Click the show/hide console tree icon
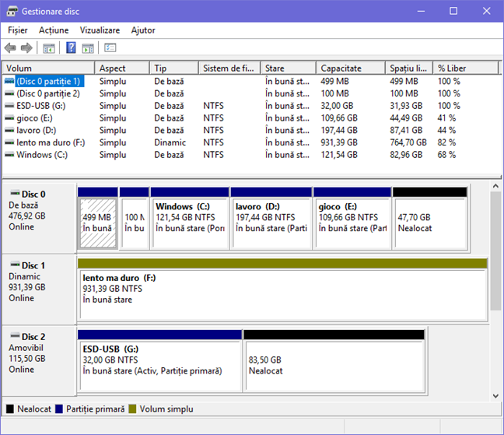Screen dimensions: 504x435 (x=49, y=48)
